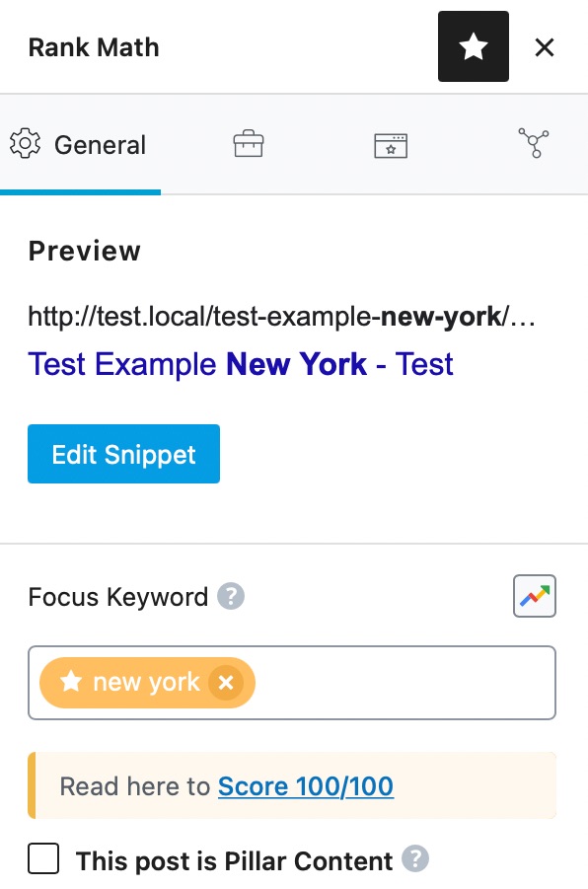This screenshot has width=588, height=889.
Task: Open the Score 100/100 link
Action: 306,786
